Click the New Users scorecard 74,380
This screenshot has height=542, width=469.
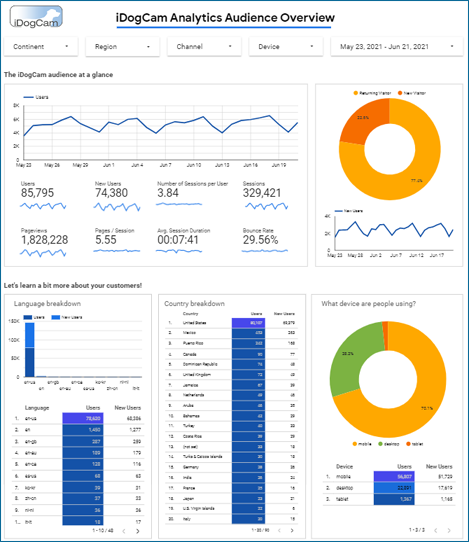[112, 193]
